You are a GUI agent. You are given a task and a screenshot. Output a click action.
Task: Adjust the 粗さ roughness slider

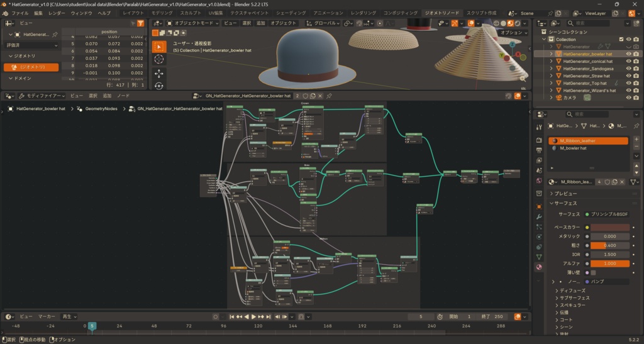(x=610, y=245)
